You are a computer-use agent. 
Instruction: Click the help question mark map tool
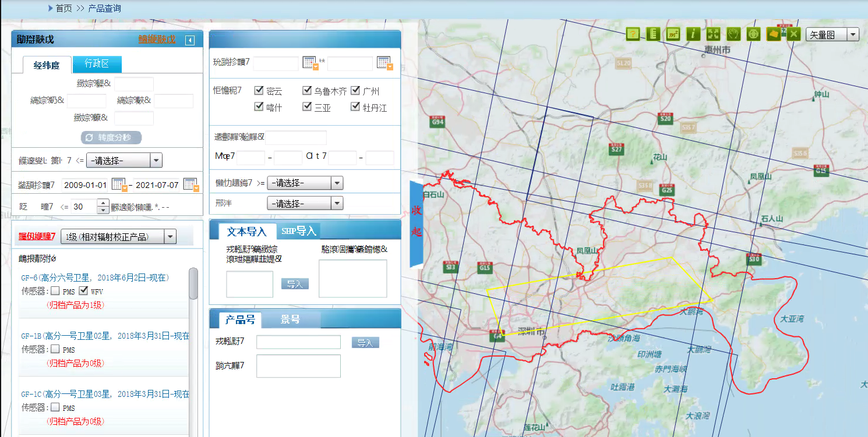[633, 34]
